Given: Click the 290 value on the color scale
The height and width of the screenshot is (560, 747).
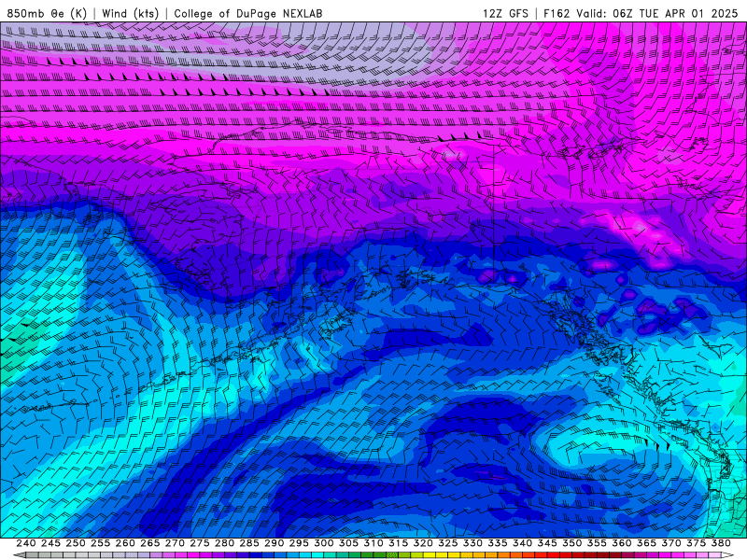Looking at the screenshot, I should [274, 543].
